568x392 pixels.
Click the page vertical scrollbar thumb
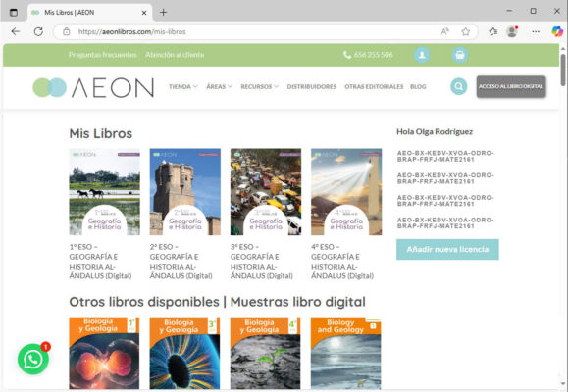click(x=563, y=70)
